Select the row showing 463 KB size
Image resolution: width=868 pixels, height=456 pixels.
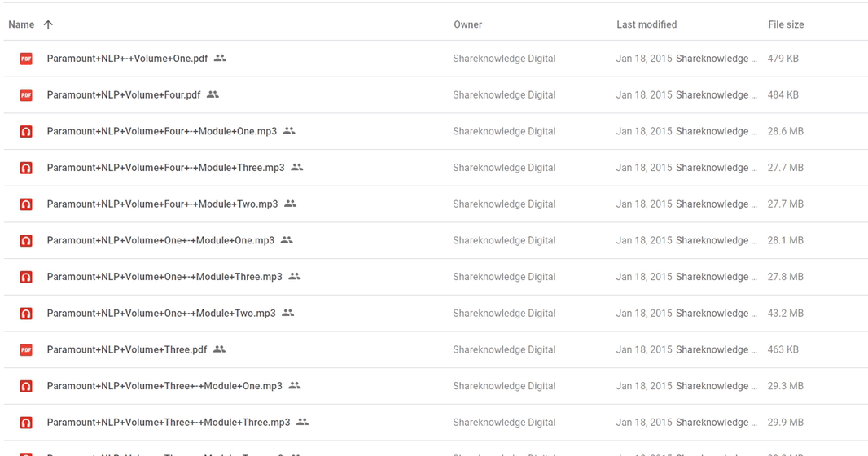(x=436, y=350)
